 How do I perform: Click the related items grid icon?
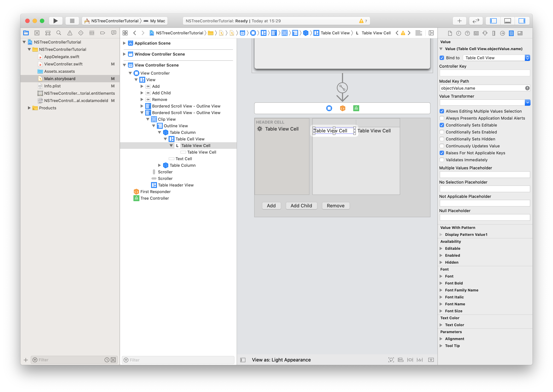click(x=125, y=33)
